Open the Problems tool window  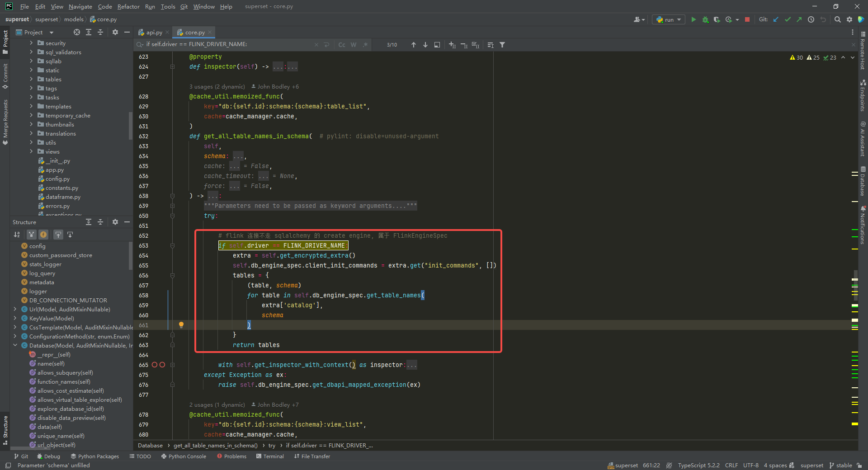(232, 456)
